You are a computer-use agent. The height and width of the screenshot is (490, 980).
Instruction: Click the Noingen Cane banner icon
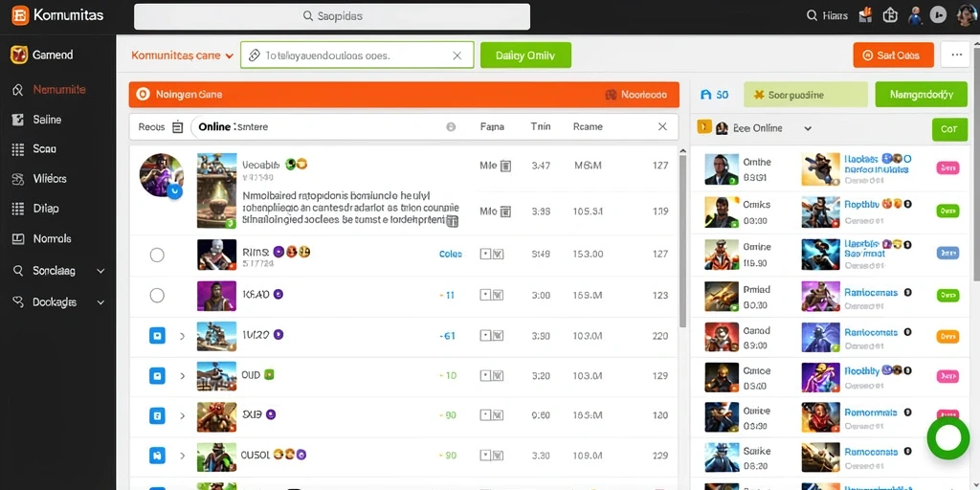click(144, 95)
